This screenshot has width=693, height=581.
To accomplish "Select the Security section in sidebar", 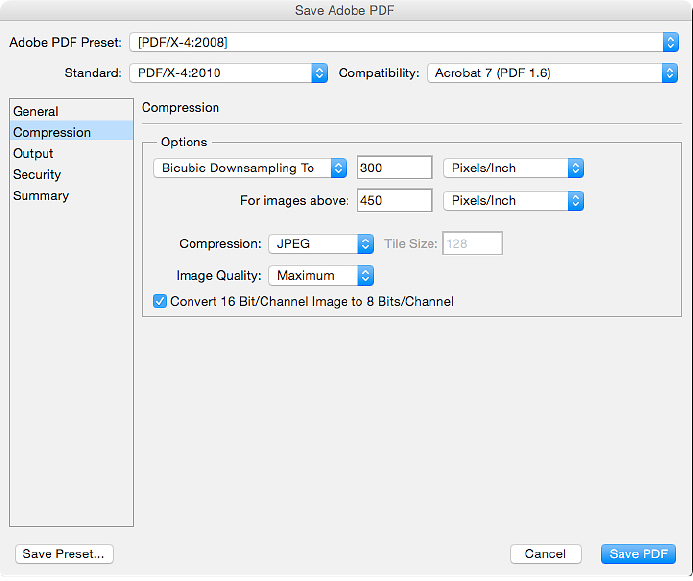I will [71, 175].
